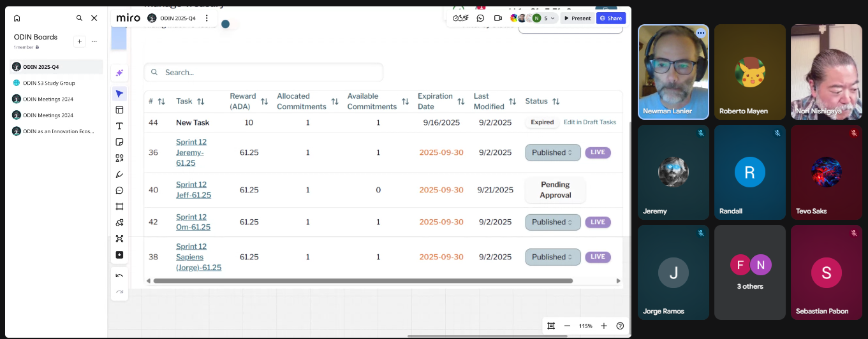Toggle sort on Status column
Image resolution: width=868 pixels, height=339 pixels.
point(555,101)
